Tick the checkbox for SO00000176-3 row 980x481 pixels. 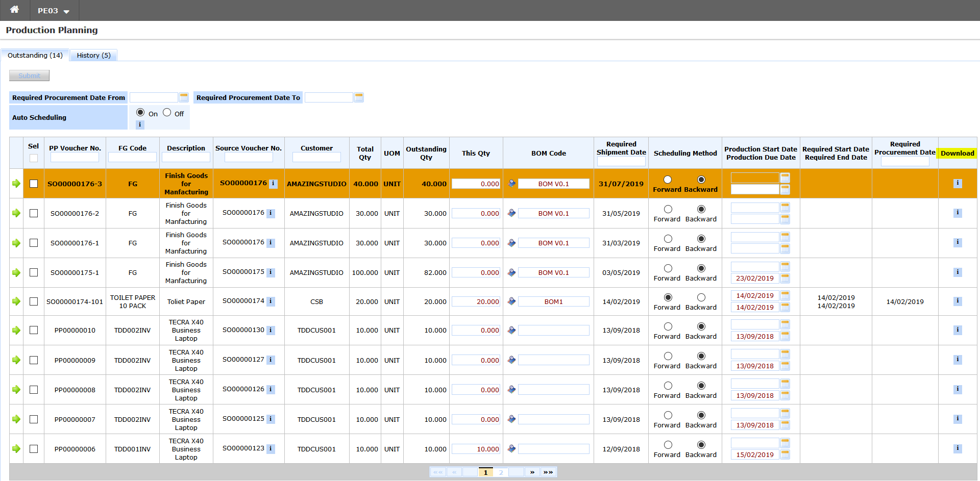pos(34,184)
